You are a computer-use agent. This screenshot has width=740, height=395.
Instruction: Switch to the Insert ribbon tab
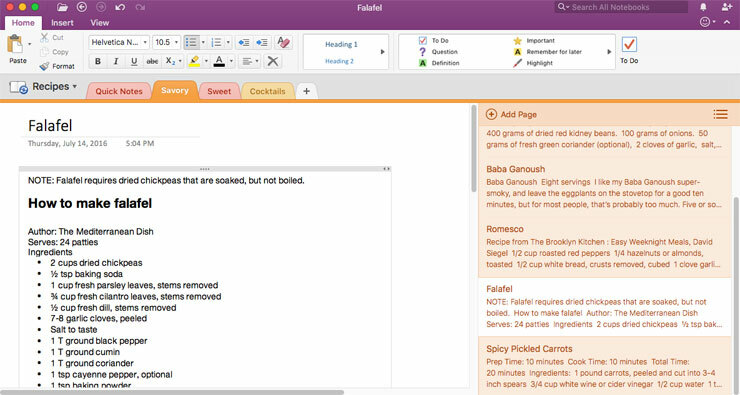(x=62, y=23)
